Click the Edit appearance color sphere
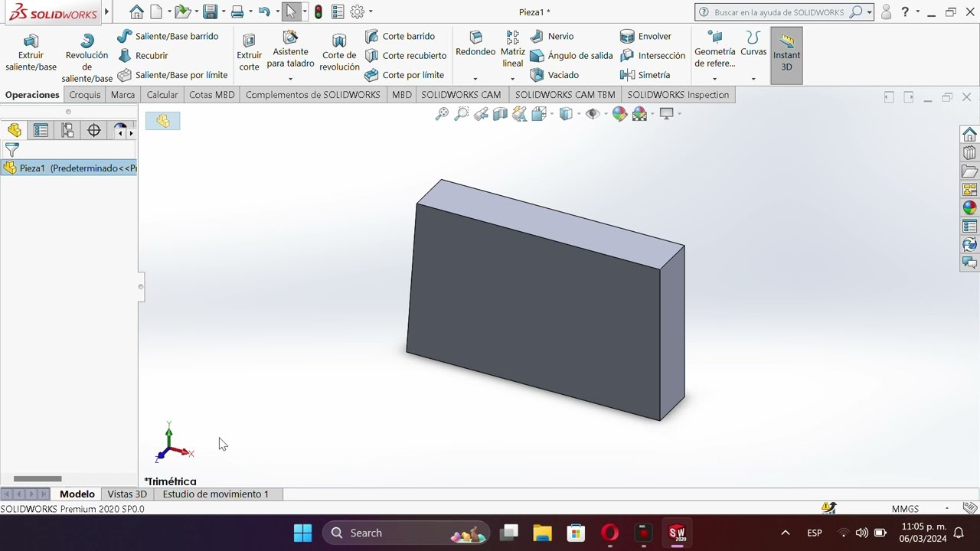Viewport: 980px width, 551px height. [619, 114]
